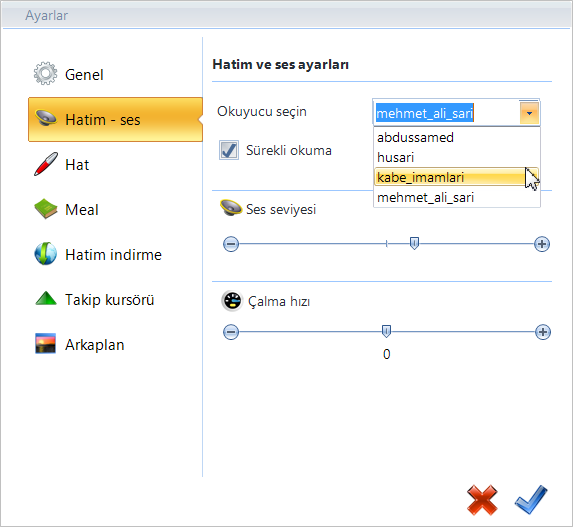Switch to the Hatim - ses tab
573x527 pixels.
click(115, 120)
